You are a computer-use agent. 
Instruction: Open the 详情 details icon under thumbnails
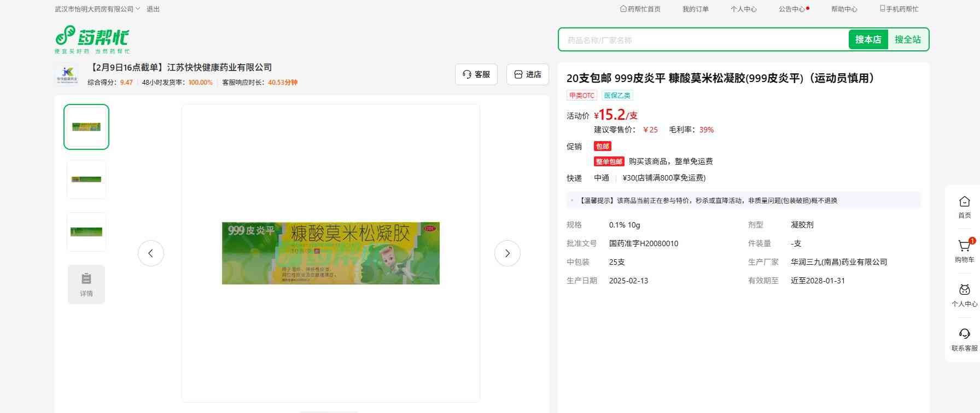(x=86, y=284)
